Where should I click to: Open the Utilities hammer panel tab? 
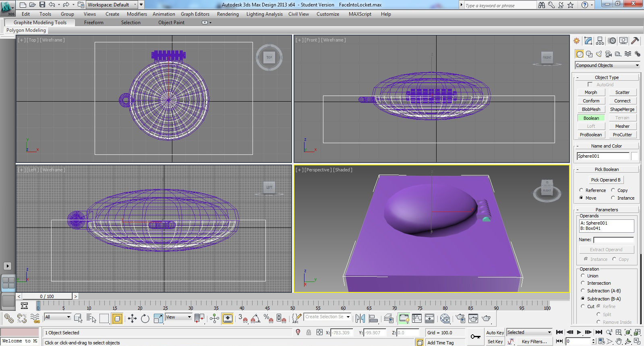[x=635, y=41]
